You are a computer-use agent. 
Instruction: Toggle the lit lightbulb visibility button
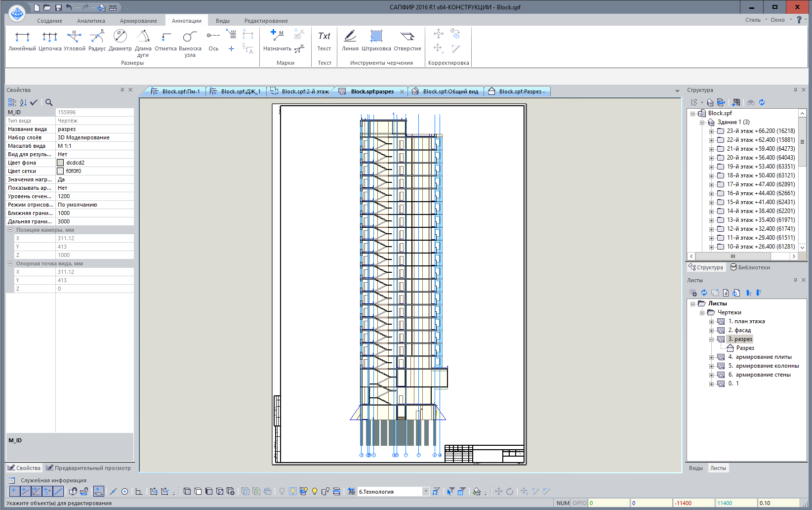(x=315, y=491)
